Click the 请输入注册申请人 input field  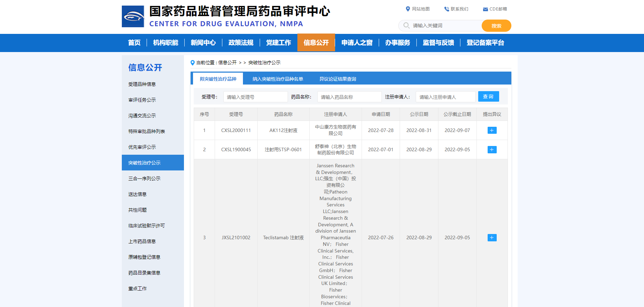pyautogui.click(x=446, y=97)
